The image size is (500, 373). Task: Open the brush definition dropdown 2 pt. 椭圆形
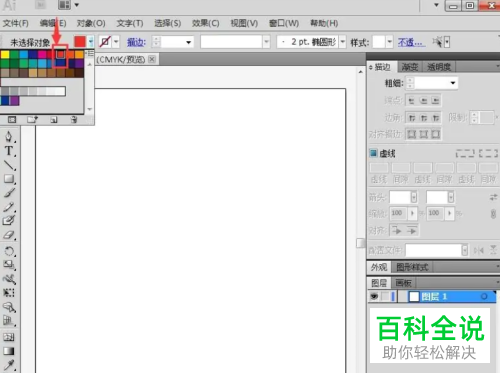343,42
